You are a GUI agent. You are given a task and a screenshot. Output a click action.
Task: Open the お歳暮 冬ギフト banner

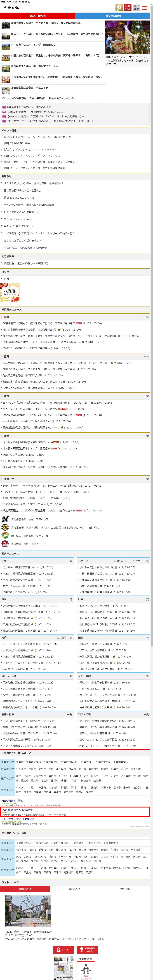tap(10, 292)
